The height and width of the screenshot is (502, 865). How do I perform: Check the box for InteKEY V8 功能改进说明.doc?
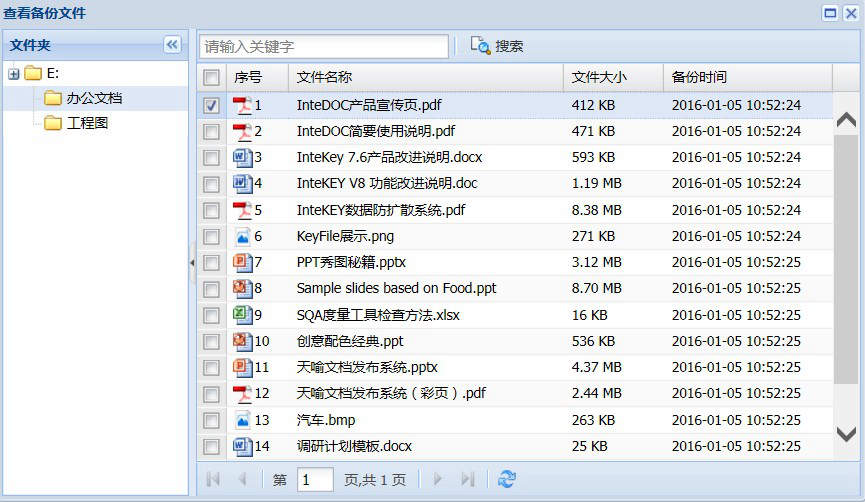click(x=211, y=184)
